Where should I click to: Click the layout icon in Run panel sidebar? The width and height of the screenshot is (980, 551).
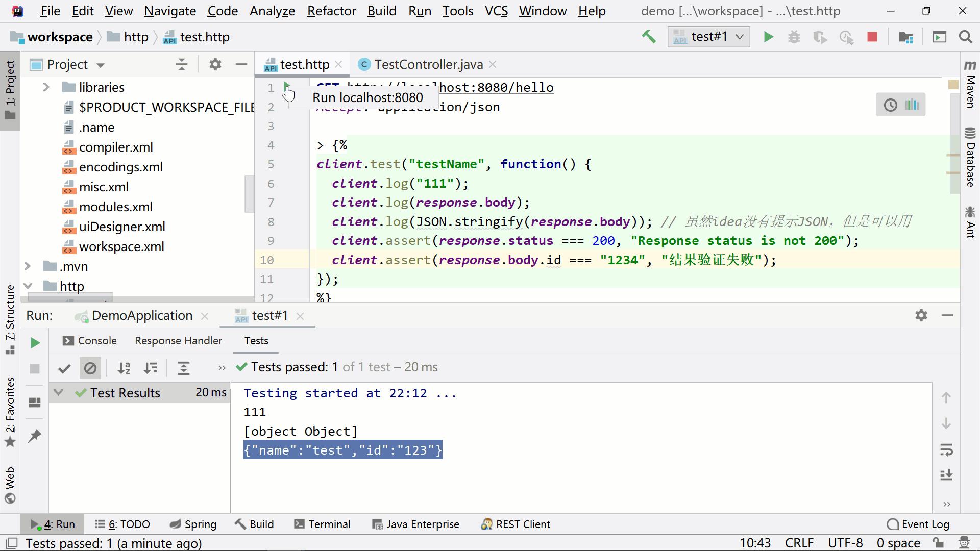pyautogui.click(x=35, y=403)
